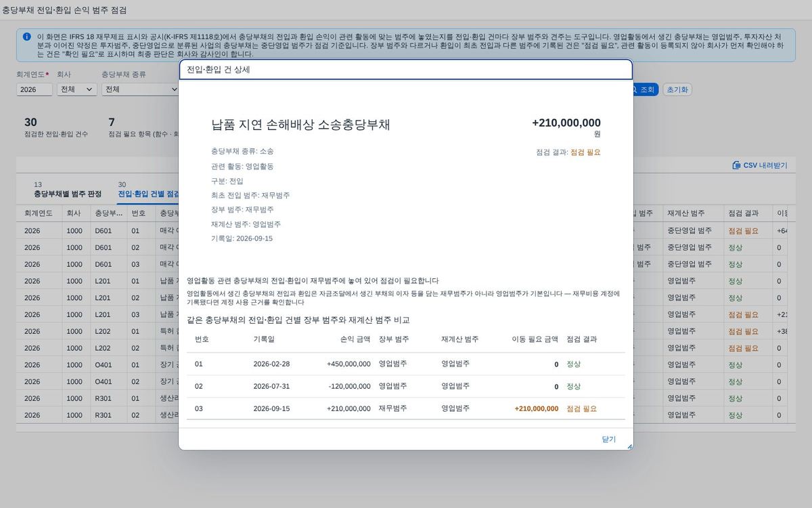
Task: Click the 관련 활동: 영업활동 line
Action: point(242,166)
